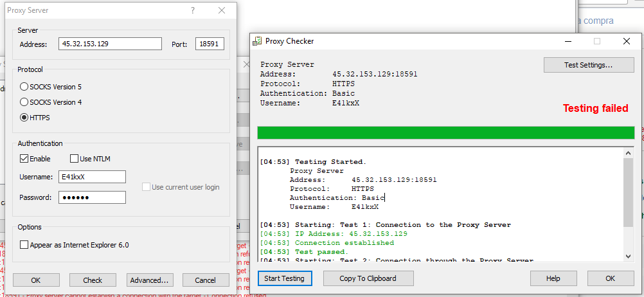Click the log line 'Test passed.'
The height and width of the screenshot is (297, 644).
coord(304,252)
